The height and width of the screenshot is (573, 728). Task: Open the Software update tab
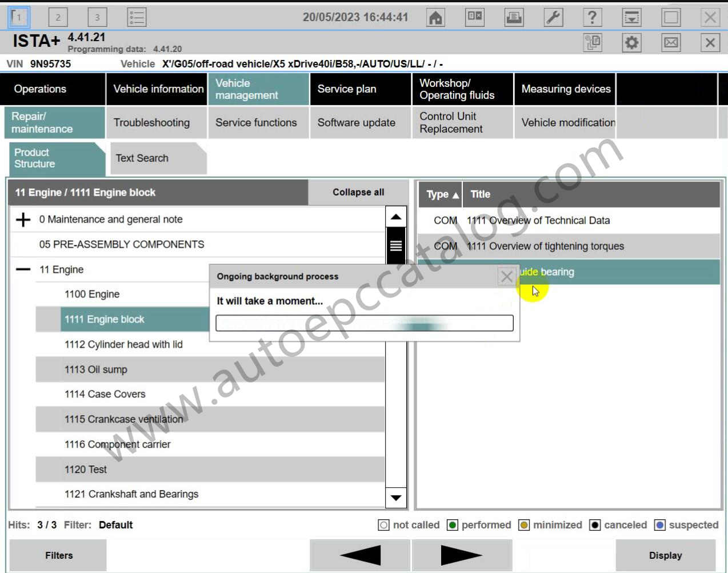click(361, 122)
